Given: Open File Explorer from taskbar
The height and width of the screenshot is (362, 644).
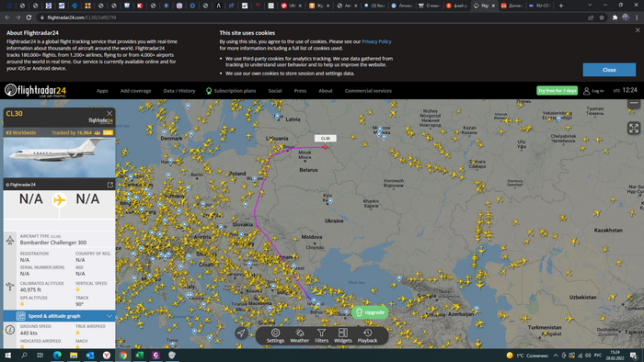Looking at the screenshot, I should tap(74, 355).
